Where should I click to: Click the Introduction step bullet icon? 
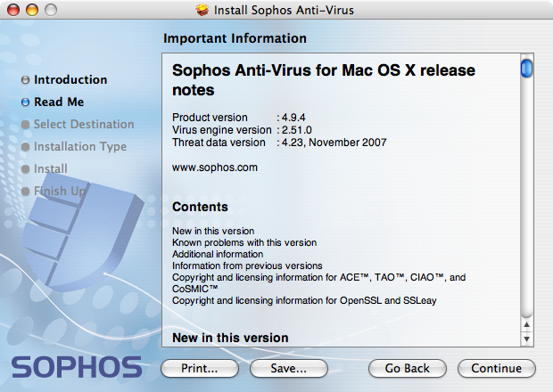click(x=25, y=80)
